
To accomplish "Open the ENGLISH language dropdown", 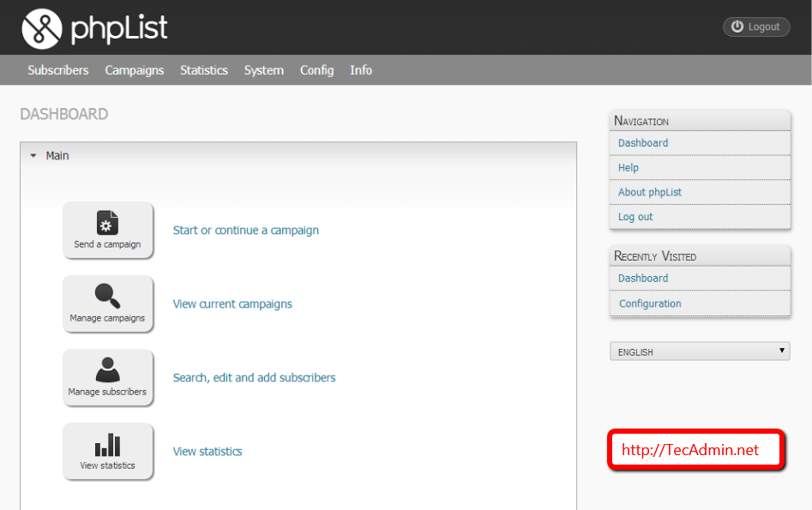I will [700, 351].
